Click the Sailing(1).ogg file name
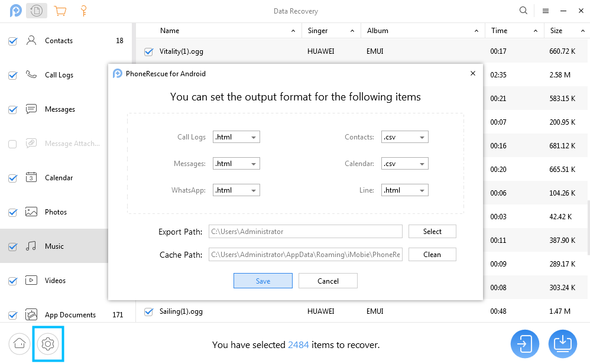The image size is (590, 364). [181, 311]
